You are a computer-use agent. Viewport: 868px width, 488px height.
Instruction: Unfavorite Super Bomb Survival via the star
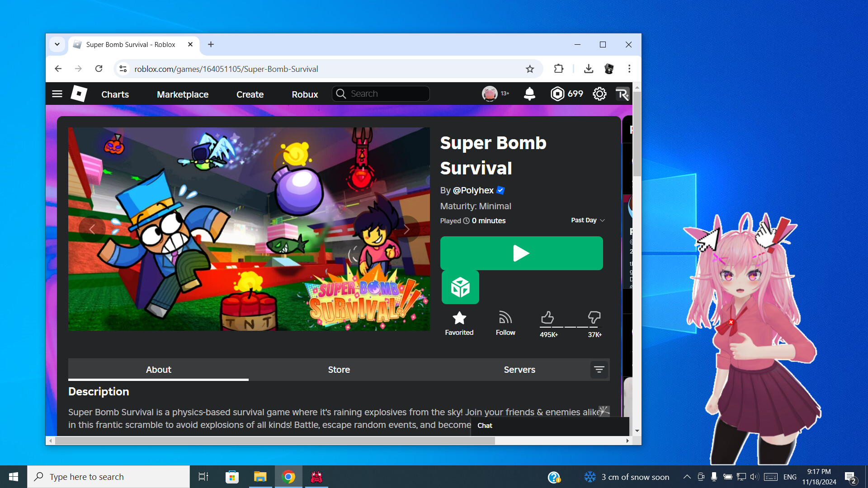459,318
